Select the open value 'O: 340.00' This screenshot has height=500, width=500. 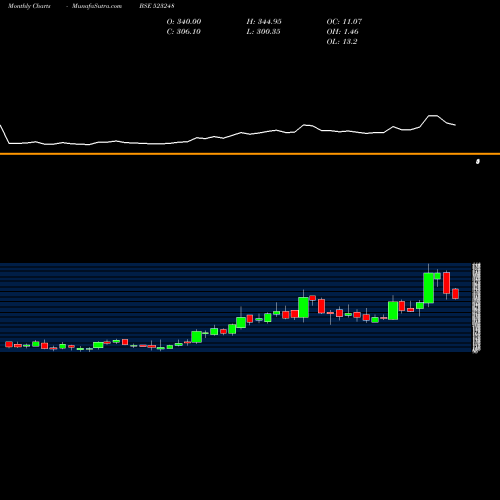pyautogui.click(x=184, y=22)
